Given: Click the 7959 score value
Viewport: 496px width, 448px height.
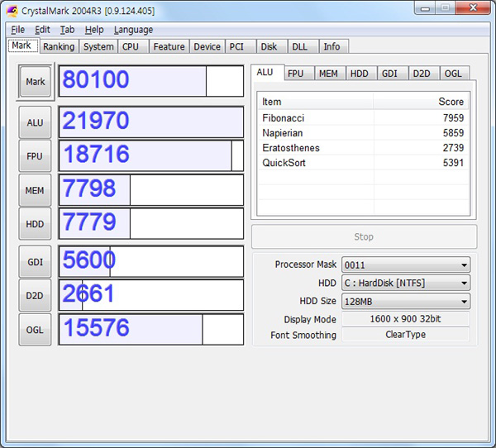Looking at the screenshot, I should point(453,118).
